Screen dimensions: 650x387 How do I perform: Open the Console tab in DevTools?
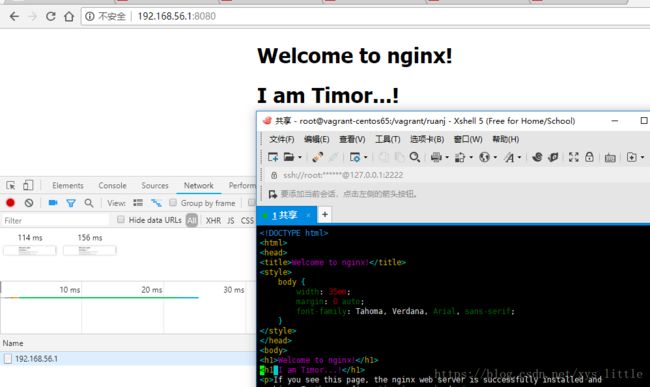[x=112, y=185]
